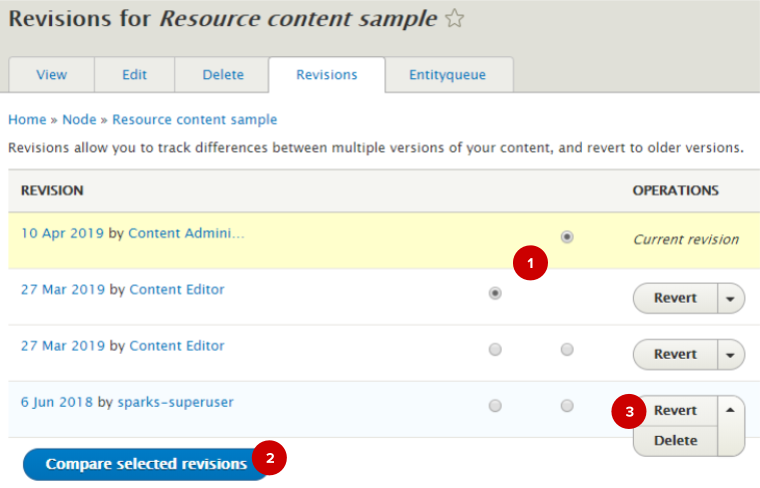Click the star shortcut icon beside the title

(x=455, y=19)
